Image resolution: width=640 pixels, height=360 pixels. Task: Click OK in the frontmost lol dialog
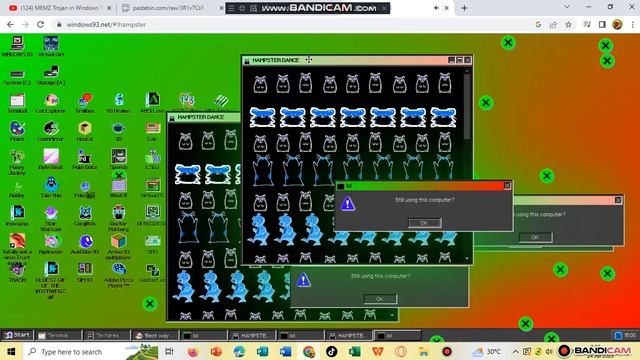(424, 223)
